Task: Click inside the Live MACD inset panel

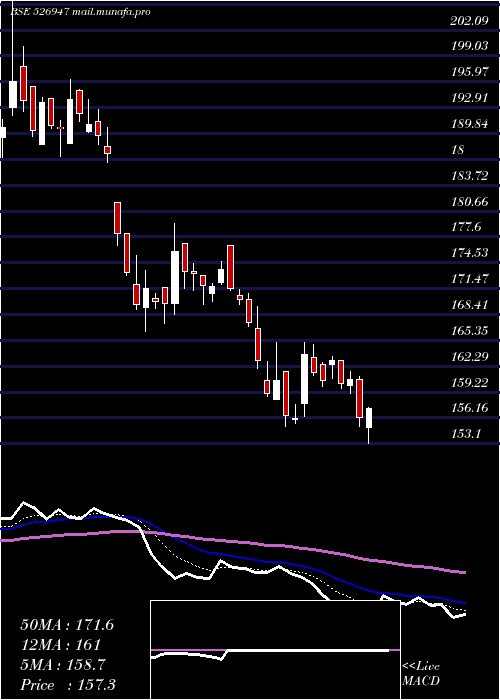Action: click(275, 650)
